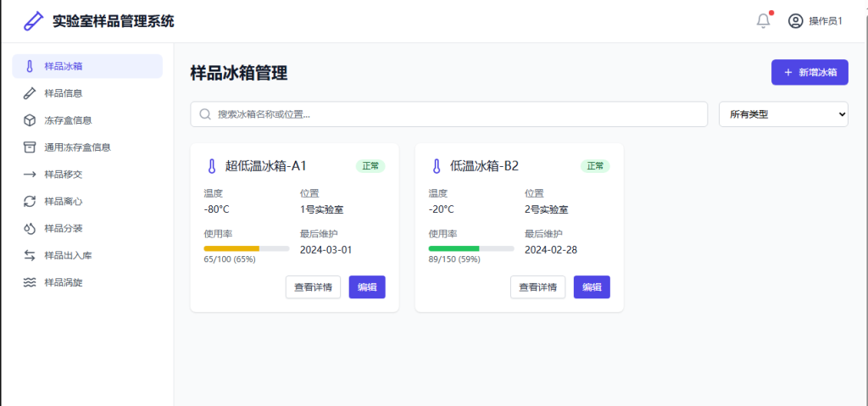The height and width of the screenshot is (406, 868).
Task: View details of 超低温冰箱-A1
Action: pos(313,287)
